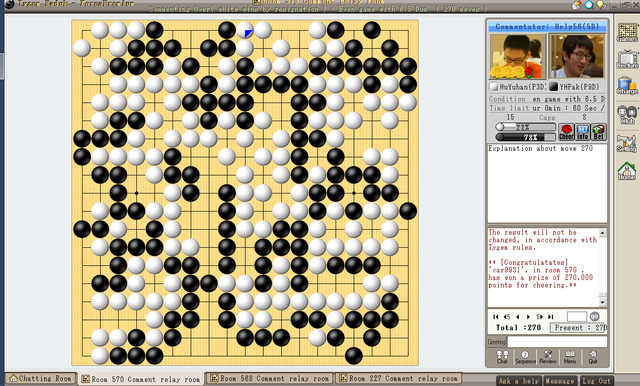The height and width of the screenshot is (386, 640).
Task: Click the title-bar blue magnifier icon
Action: point(589,5)
